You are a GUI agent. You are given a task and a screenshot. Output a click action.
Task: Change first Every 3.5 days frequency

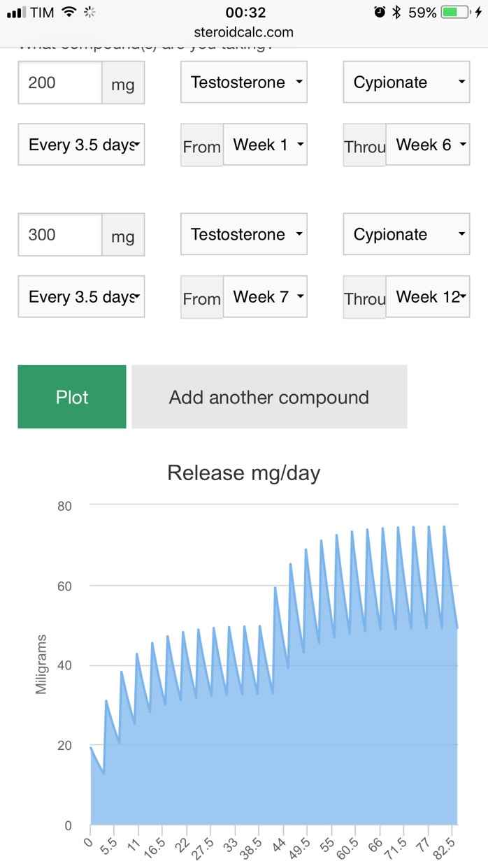[81, 145]
